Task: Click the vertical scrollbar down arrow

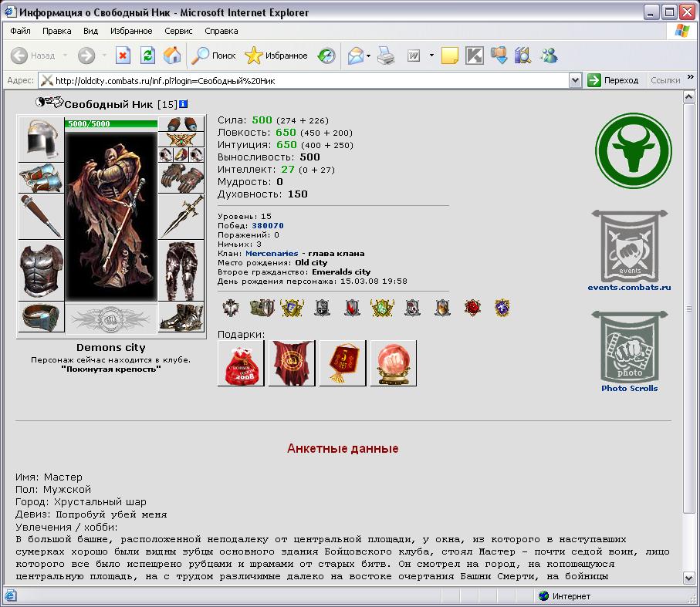Action: pyautogui.click(x=689, y=578)
